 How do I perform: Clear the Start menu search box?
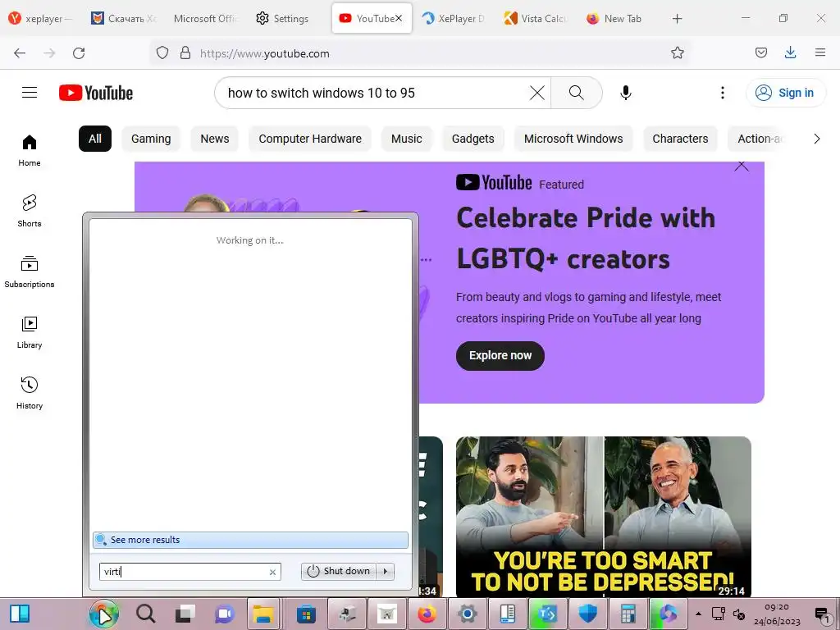coord(272,572)
